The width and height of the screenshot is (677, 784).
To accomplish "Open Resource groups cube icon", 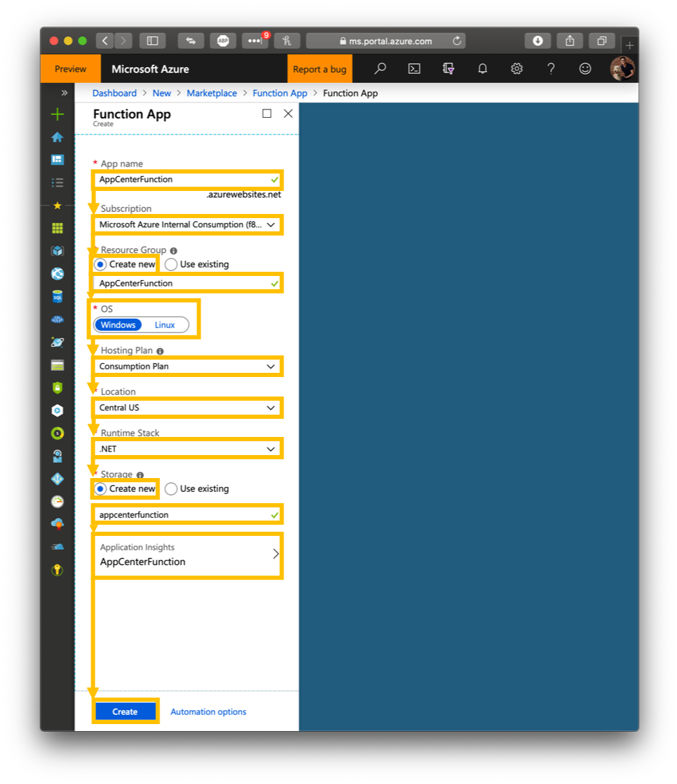I will click(57, 251).
